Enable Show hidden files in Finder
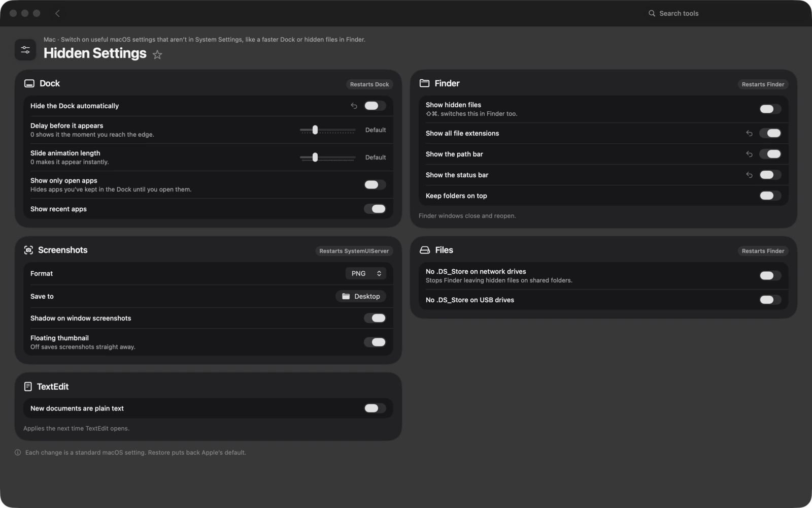Viewport: 812px width, 508px height. (x=770, y=109)
